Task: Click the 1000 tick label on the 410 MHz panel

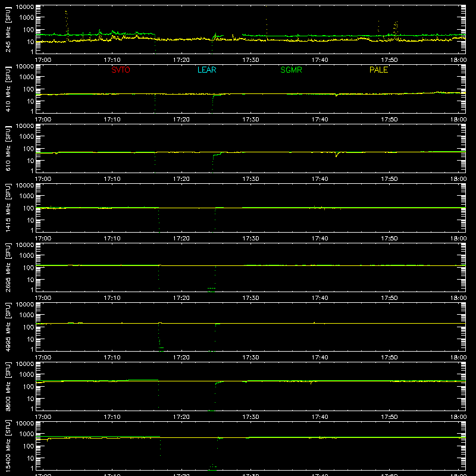Action: tap(27, 77)
